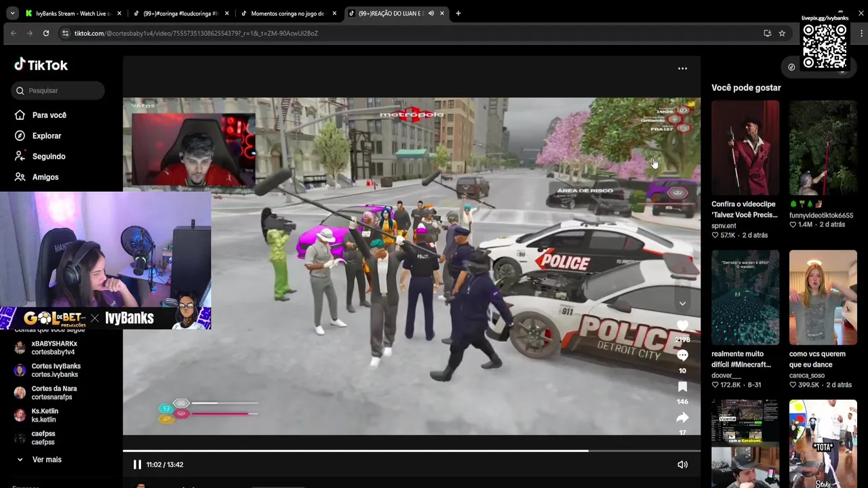Bookmark this page with star icon
This screenshot has width=868, height=488.
point(782,33)
